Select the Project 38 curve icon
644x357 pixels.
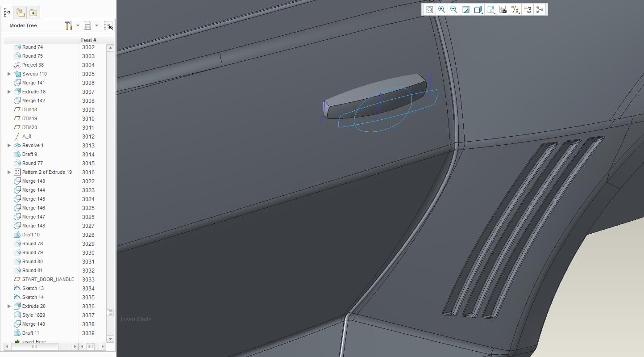coord(17,65)
